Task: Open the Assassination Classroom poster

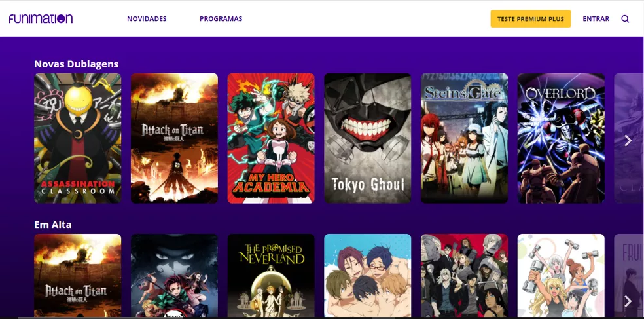Action: point(78,138)
